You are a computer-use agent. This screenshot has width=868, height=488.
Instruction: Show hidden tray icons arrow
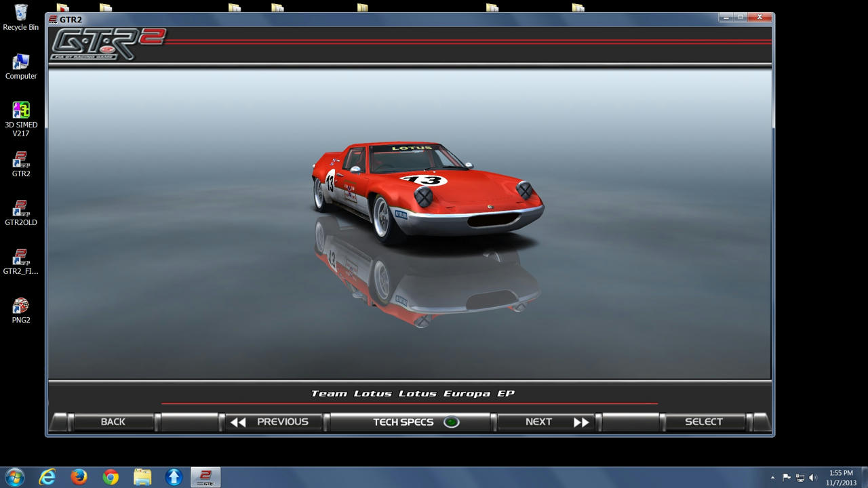[x=772, y=478]
